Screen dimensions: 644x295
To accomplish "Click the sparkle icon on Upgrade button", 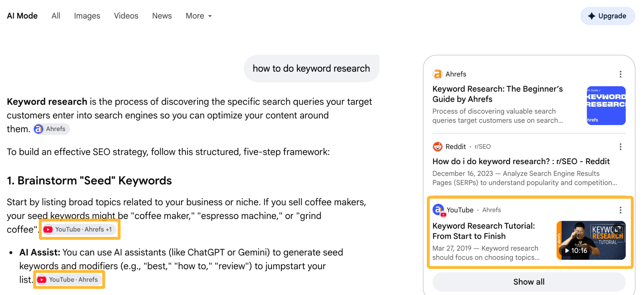I will click(x=591, y=16).
